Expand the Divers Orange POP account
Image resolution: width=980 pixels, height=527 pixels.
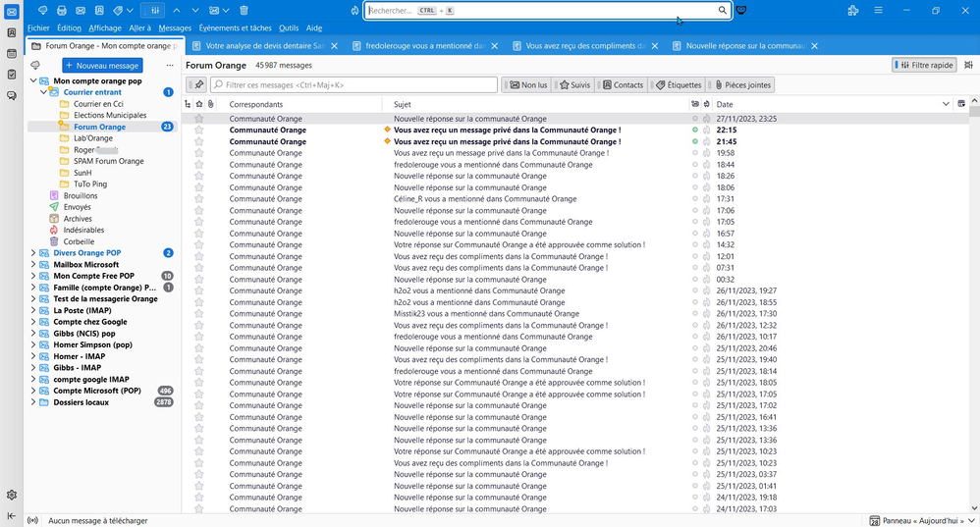click(33, 253)
